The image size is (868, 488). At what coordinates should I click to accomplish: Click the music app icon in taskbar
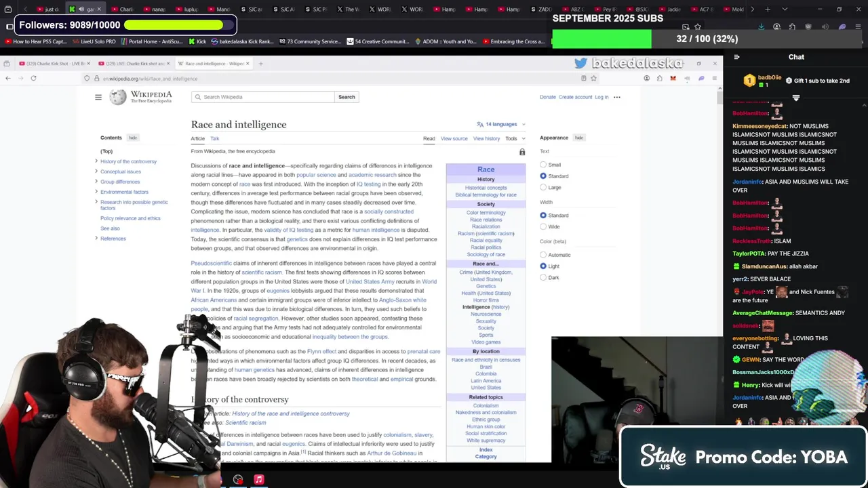click(258, 479)
